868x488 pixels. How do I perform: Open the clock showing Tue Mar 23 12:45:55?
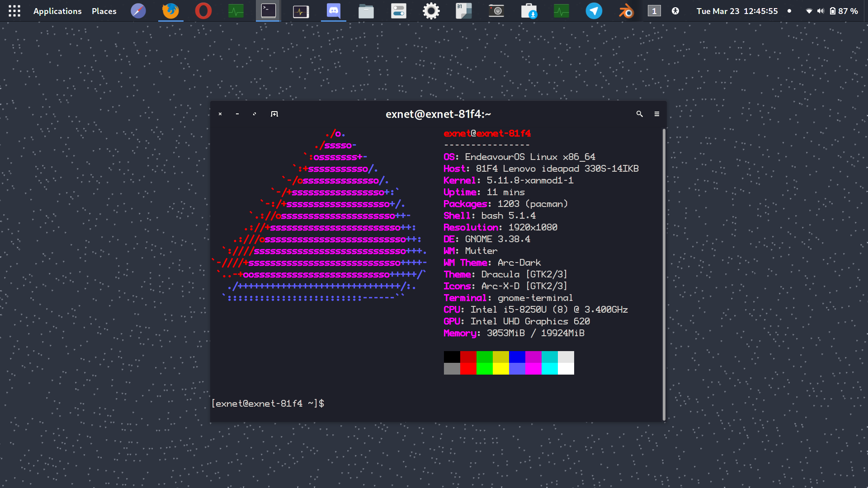click(x=737, y=11)
